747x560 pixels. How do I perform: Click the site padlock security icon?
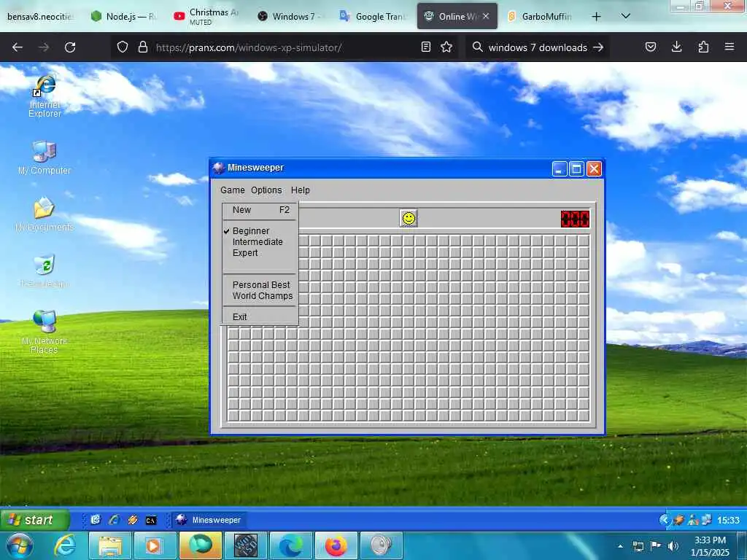(142, 47)
